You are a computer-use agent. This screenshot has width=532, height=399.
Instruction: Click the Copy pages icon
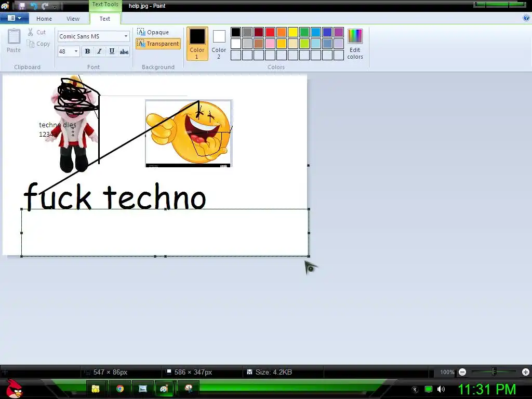(31, 44)
